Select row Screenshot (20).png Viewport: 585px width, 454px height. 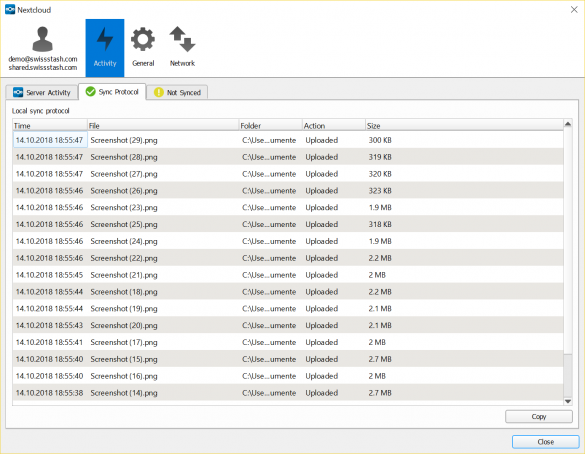pos(288,325)
